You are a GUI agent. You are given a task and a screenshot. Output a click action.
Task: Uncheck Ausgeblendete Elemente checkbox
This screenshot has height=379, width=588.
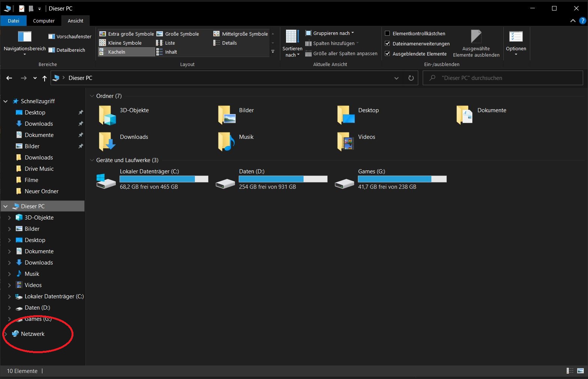click(x=388, y=54)
